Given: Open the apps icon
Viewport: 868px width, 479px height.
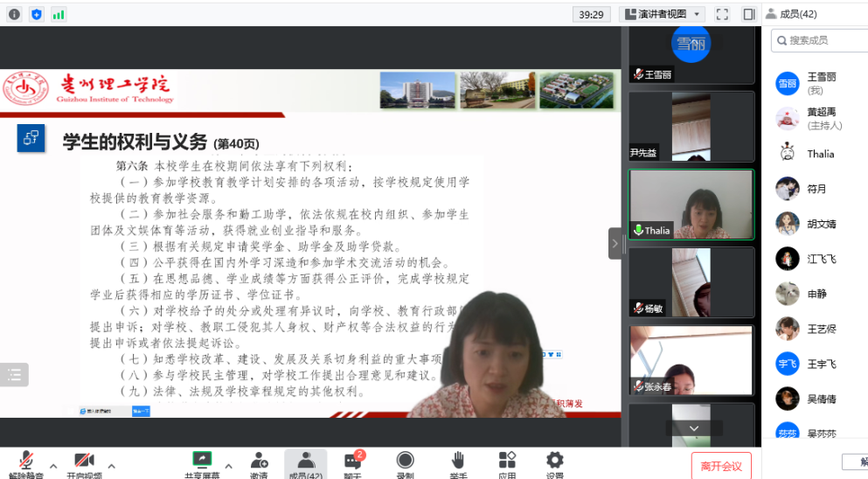Looking at the screenshot, I should pyautogui.click(x=507, y=461).
